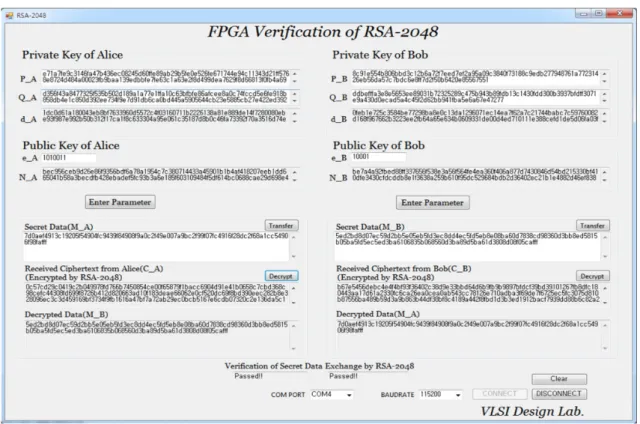Click the e_B public exponent field

[x=379, y=157]
